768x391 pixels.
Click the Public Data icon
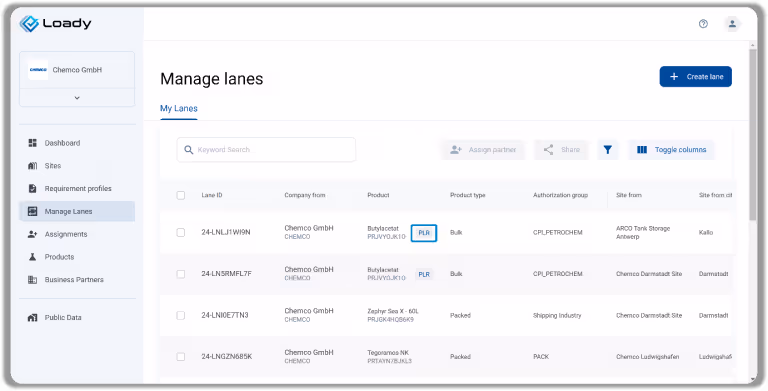point(33,318)
